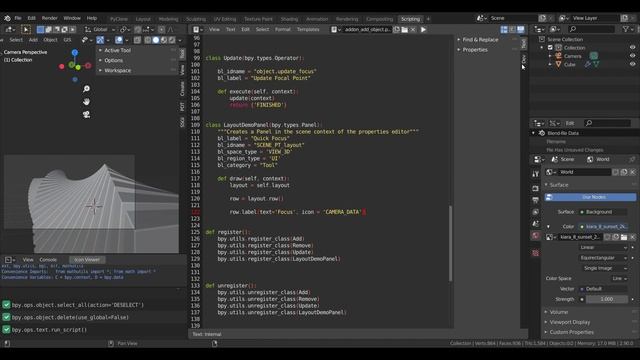Click the Use Nodes button
640x360 pixels.
coord(590,197)
